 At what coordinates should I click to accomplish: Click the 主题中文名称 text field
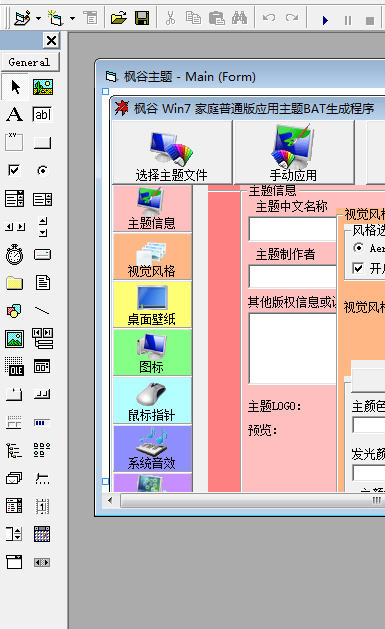(x=292, y=229)
